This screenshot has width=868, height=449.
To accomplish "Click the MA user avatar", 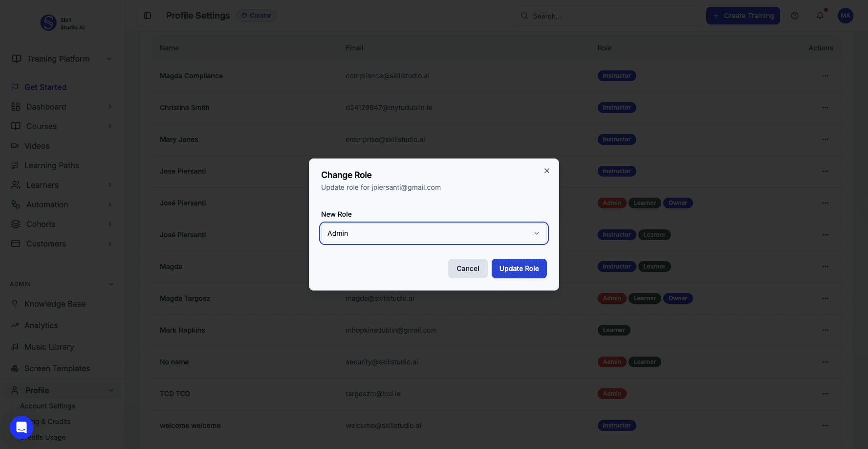I will point(845,16).
